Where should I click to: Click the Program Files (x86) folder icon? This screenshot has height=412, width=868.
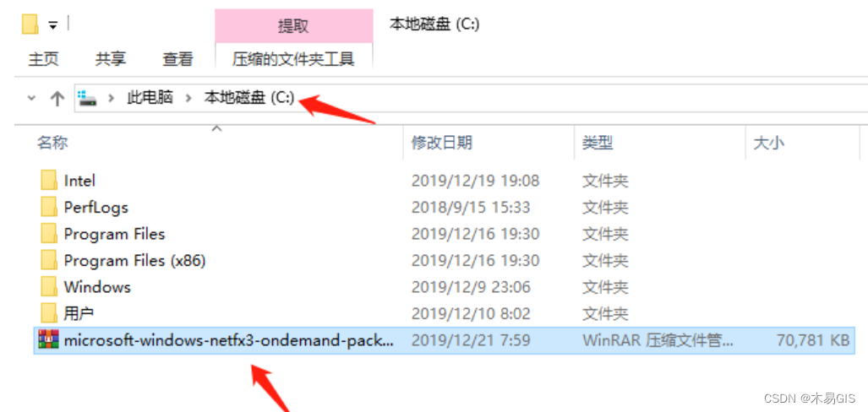49,261
